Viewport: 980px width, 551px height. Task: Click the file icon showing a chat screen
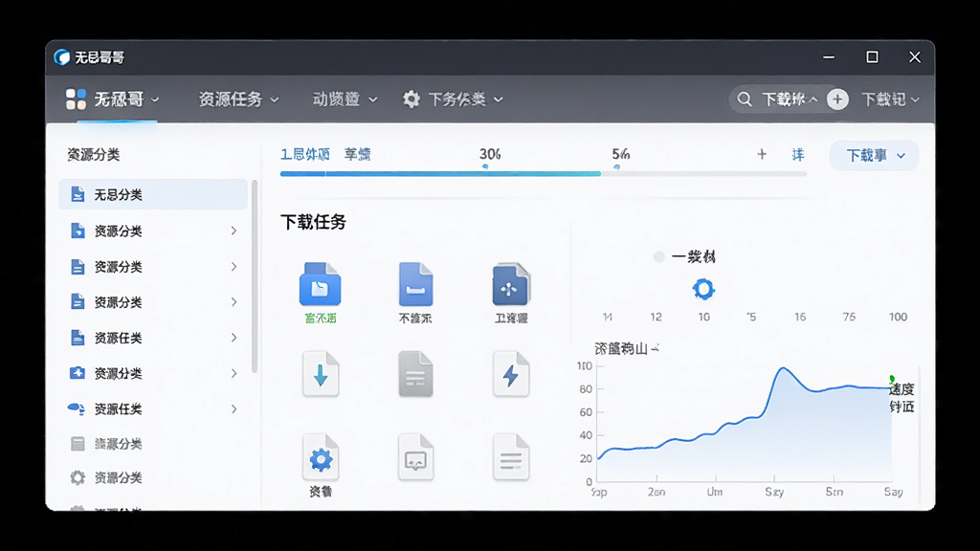(x=415, y=457)
